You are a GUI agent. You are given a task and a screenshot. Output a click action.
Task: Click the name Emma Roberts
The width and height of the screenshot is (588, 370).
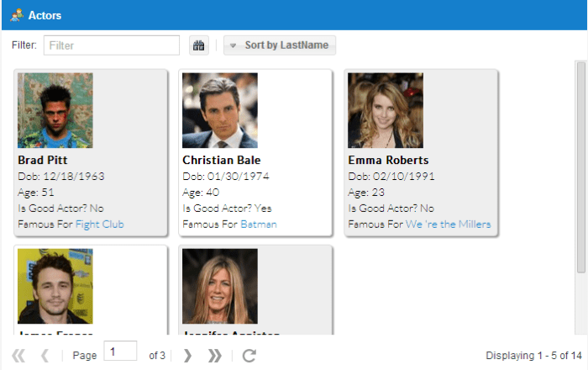388,161
